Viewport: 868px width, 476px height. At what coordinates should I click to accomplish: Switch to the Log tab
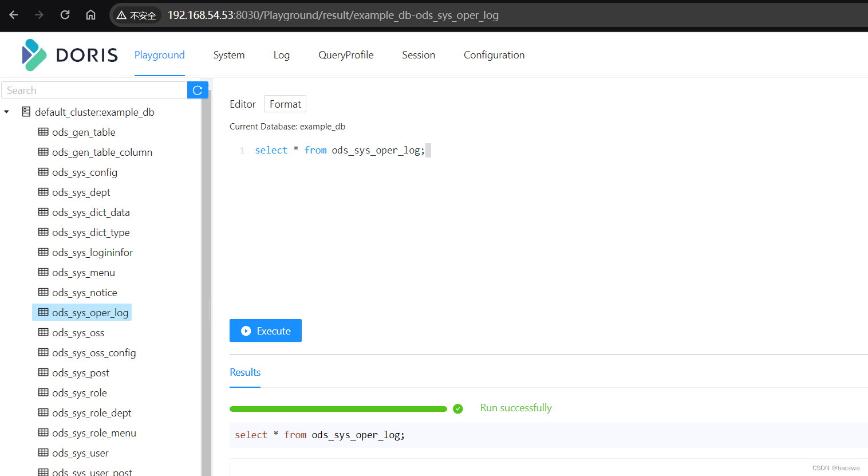point(282,55)
